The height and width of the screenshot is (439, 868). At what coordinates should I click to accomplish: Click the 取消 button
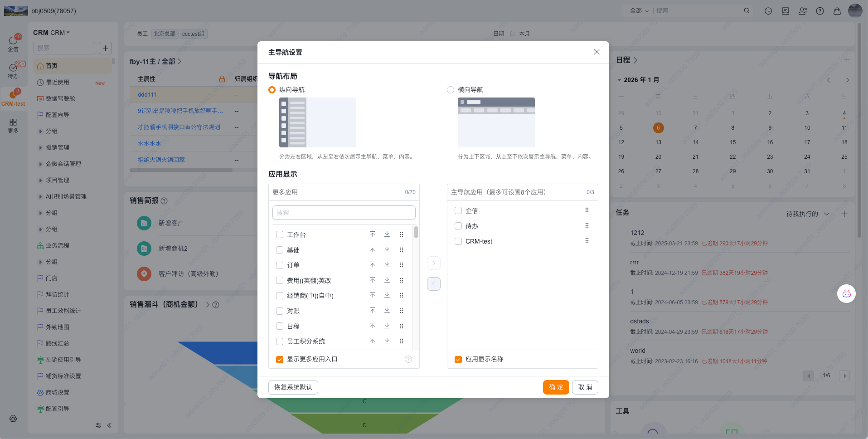(585, 387)
